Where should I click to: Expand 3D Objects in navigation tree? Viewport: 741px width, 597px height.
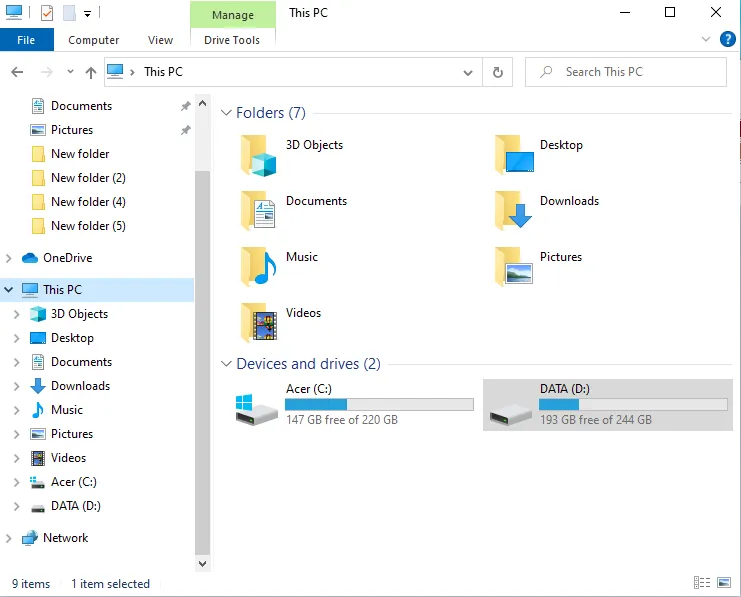coord(17,314)
